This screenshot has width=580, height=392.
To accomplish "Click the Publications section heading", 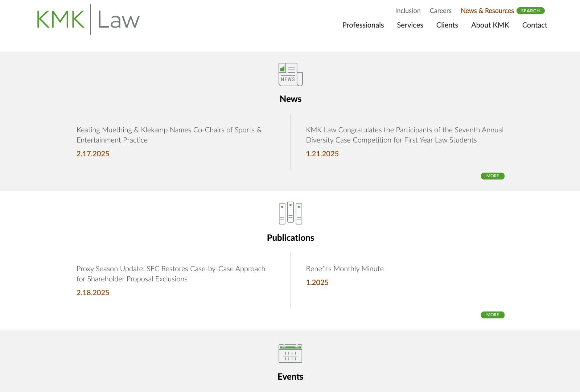I will pyautogui.click(x=291, y=238).
